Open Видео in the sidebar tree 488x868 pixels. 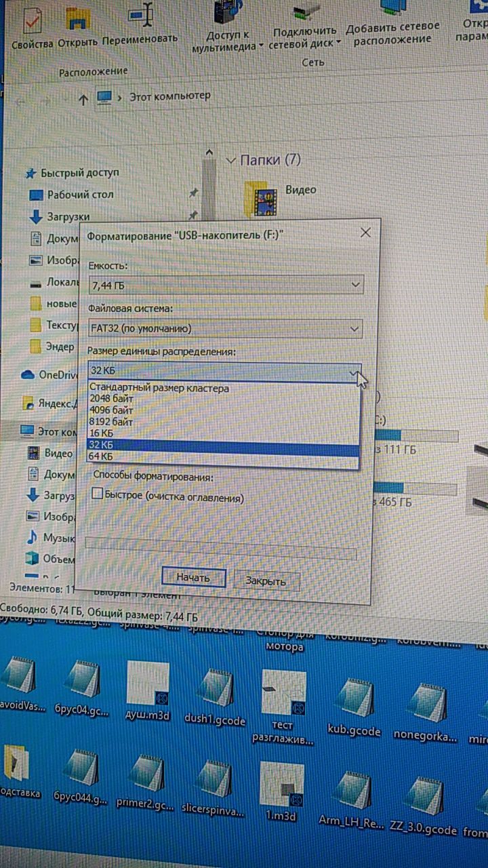coord(50,453)
